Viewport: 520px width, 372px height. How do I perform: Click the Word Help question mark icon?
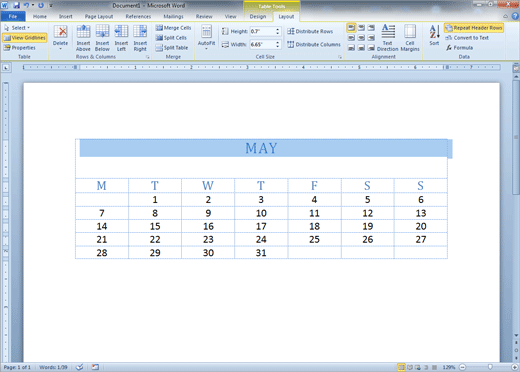pos(515,16)
